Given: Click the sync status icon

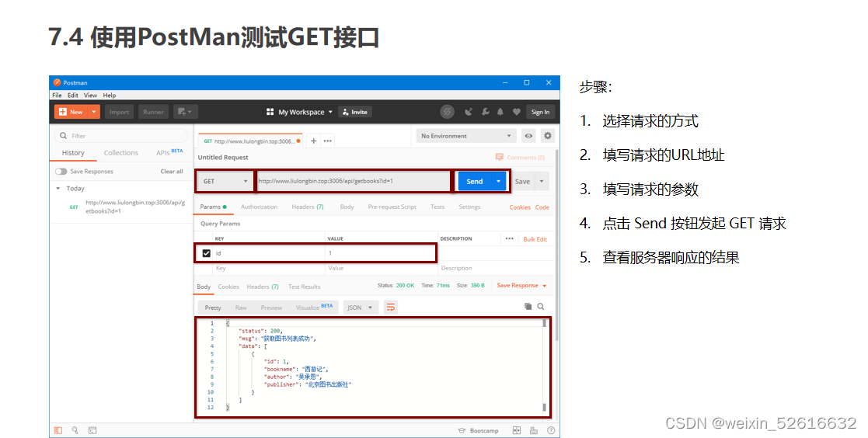Looking at the screenshot, I should click(x=447, y=112).
